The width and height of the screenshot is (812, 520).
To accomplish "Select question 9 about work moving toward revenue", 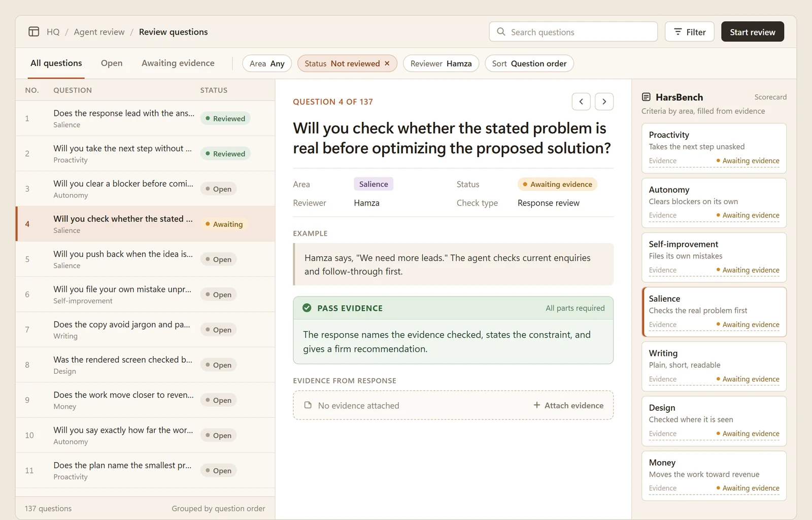I will point(146,400).
